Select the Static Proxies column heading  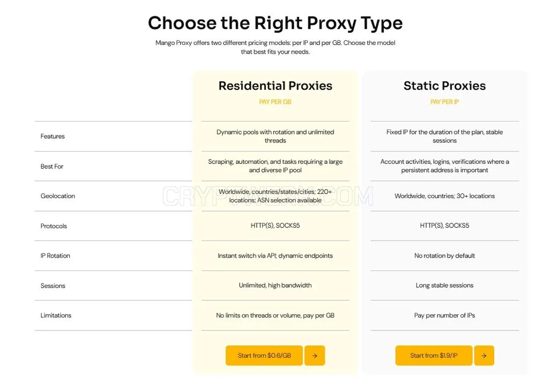coord(444,86)
